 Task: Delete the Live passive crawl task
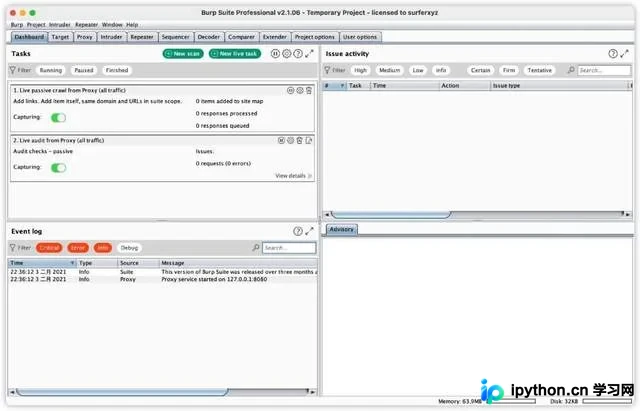(309, 91)
